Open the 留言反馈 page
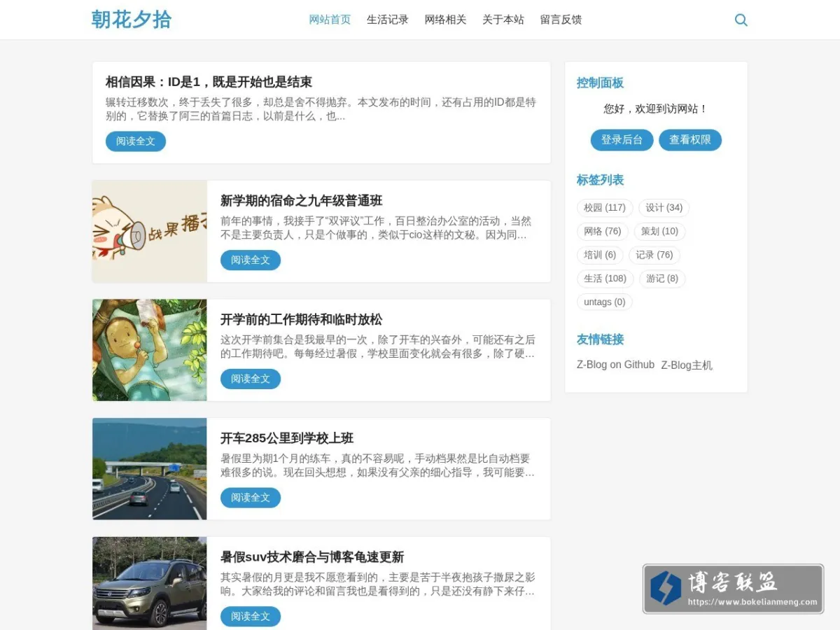840x630 pixels. 561,20
